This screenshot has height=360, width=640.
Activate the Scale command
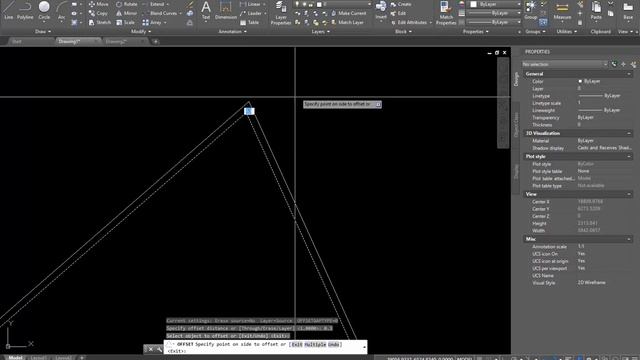tap(125, 22)
